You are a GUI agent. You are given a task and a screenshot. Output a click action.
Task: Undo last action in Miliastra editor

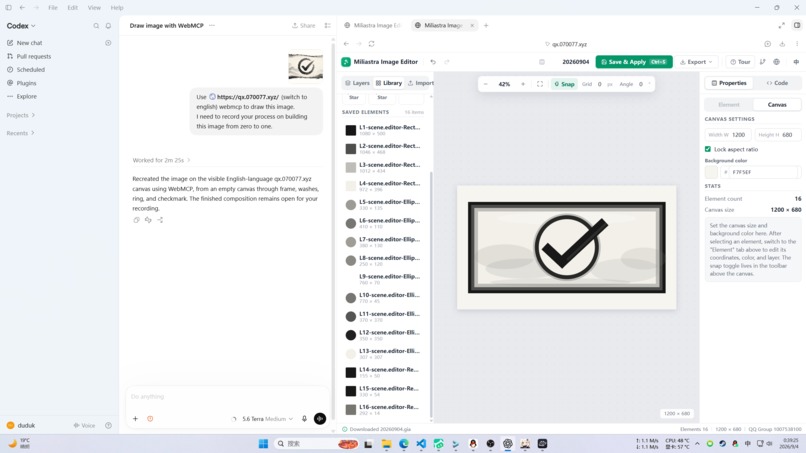click(433, 62)
